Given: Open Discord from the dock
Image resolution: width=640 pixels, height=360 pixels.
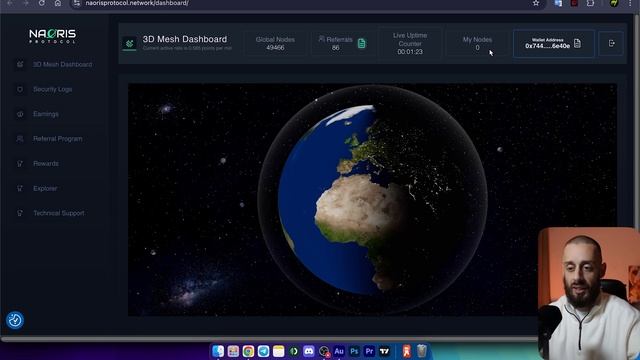Looking at the screenshot, I should 309,351.
